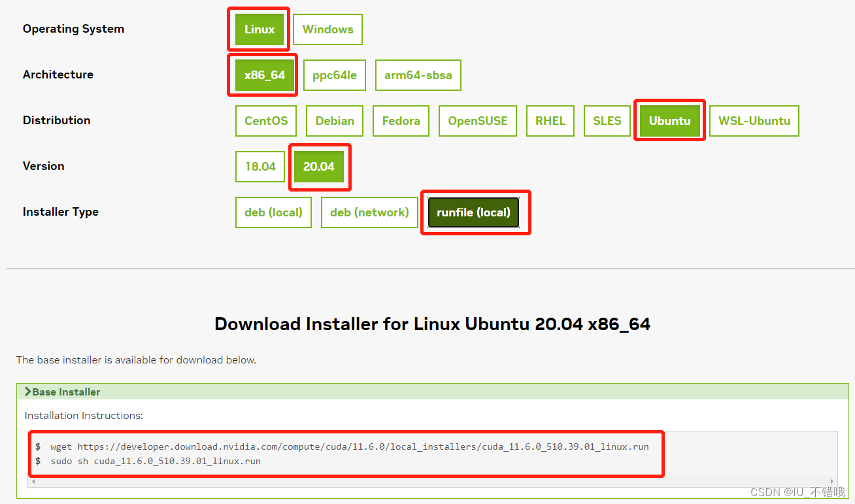The height and width of the screenshot is (504, 855).
Task: Click the base installer availability sentence
Action: click(x=136, y=360)
